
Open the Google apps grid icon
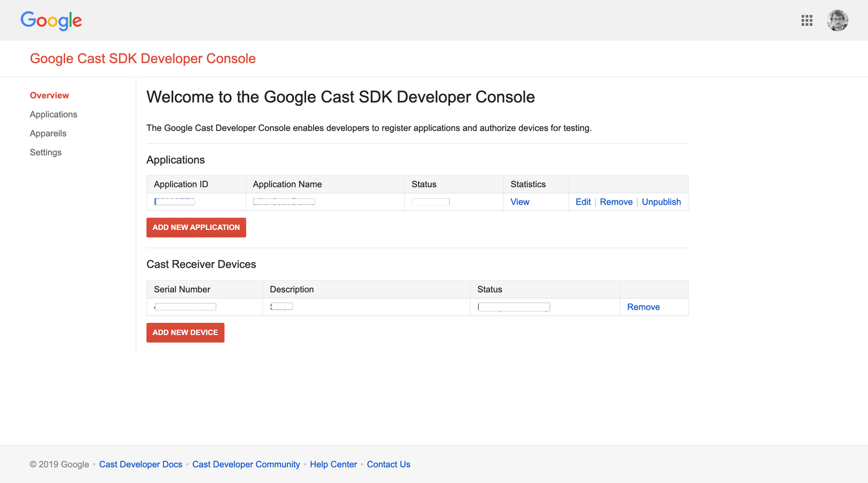(806, 21)
